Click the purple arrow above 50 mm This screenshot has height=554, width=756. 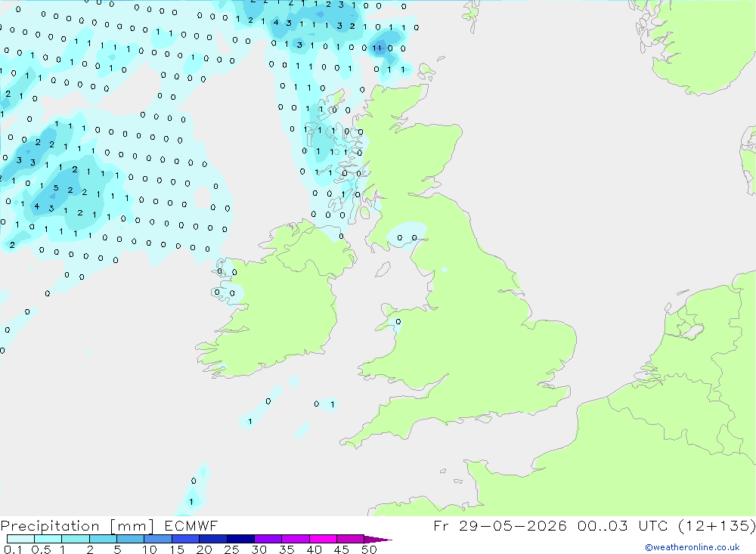(x=377, y=540)
